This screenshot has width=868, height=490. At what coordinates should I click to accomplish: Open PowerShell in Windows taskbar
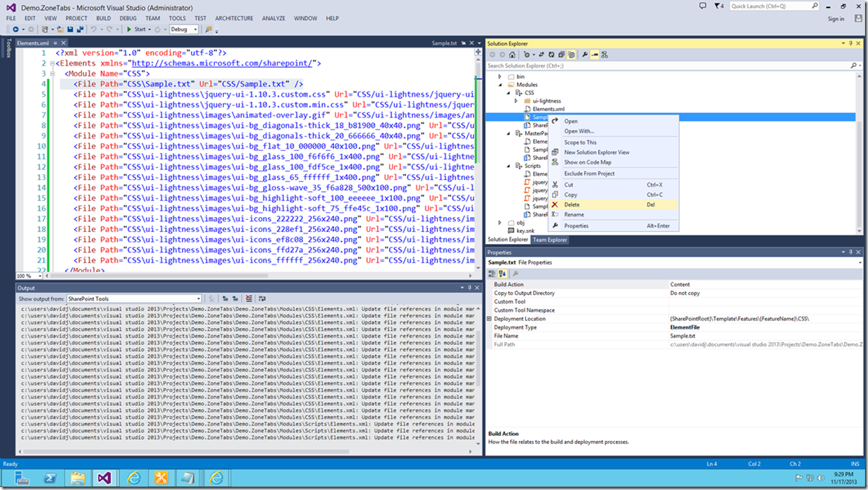coord(50,478)
